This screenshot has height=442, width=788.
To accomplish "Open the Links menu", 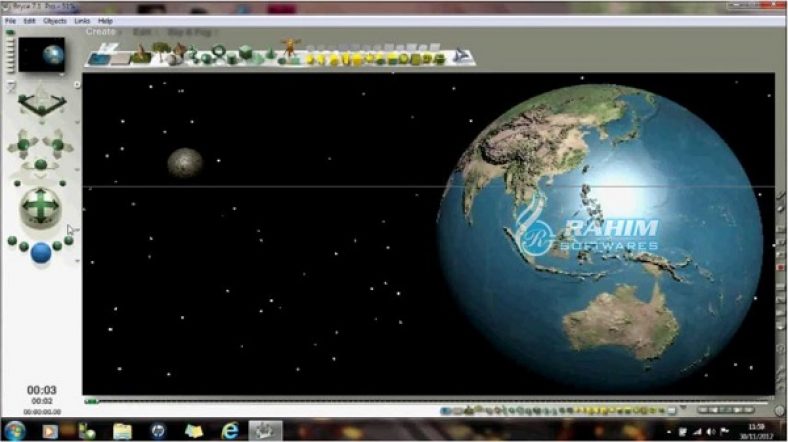I will click(x=82, y=21).
